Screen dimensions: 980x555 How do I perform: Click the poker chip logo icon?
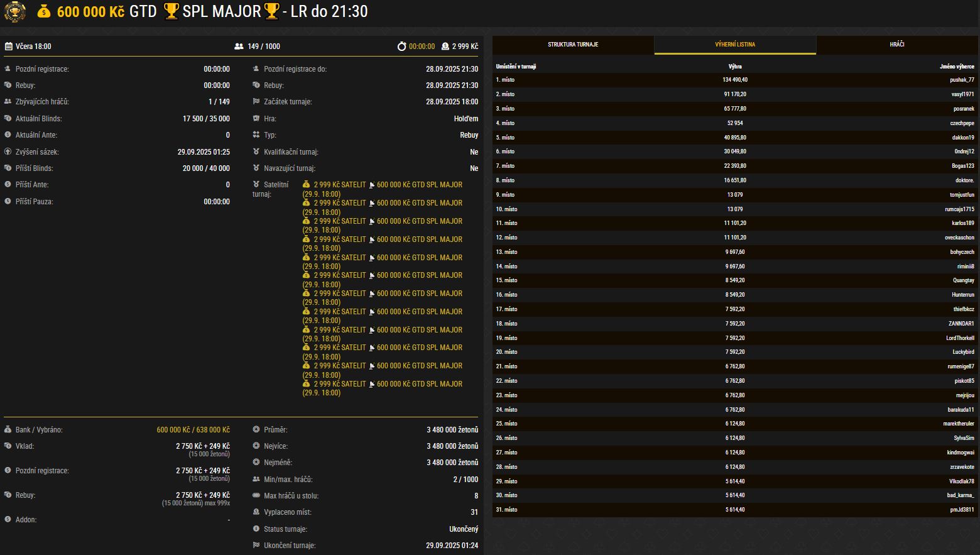coord(14,12)
